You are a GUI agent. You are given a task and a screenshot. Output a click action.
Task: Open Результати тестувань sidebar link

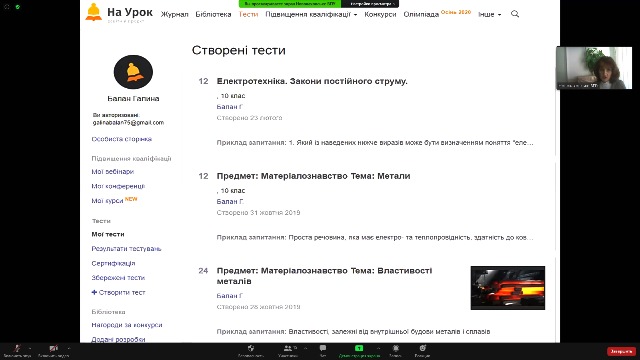126,249
